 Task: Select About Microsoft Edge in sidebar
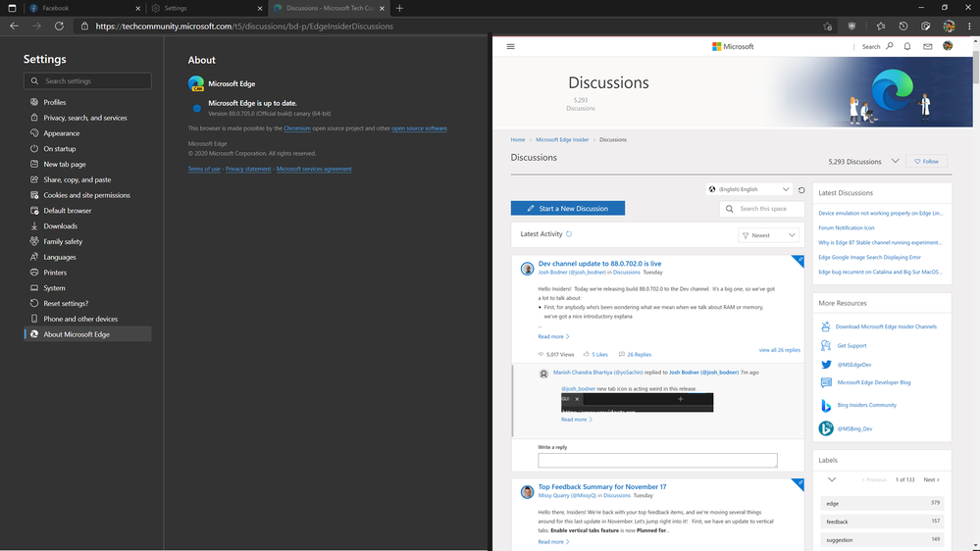87,334
